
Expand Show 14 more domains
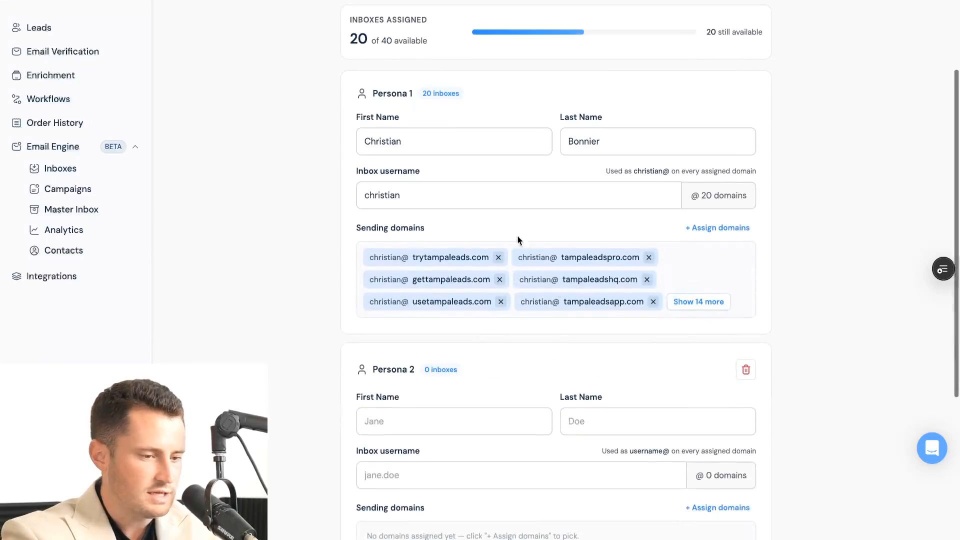[x=699, y=301]
